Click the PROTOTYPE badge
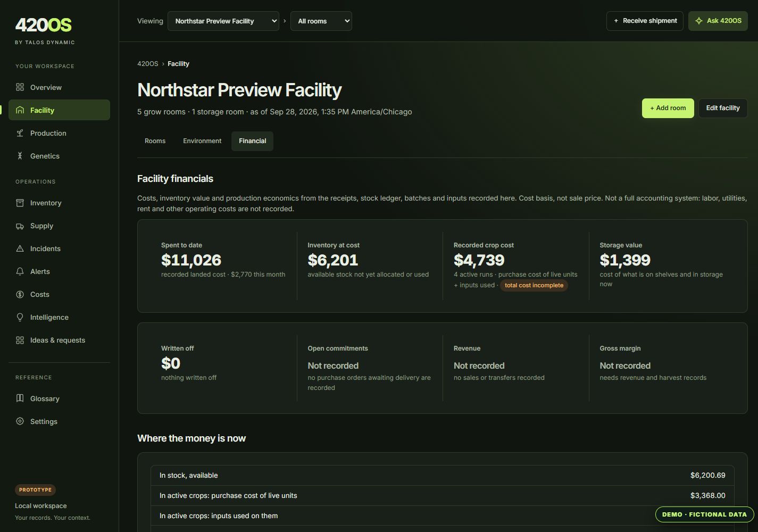 point(35,490)
